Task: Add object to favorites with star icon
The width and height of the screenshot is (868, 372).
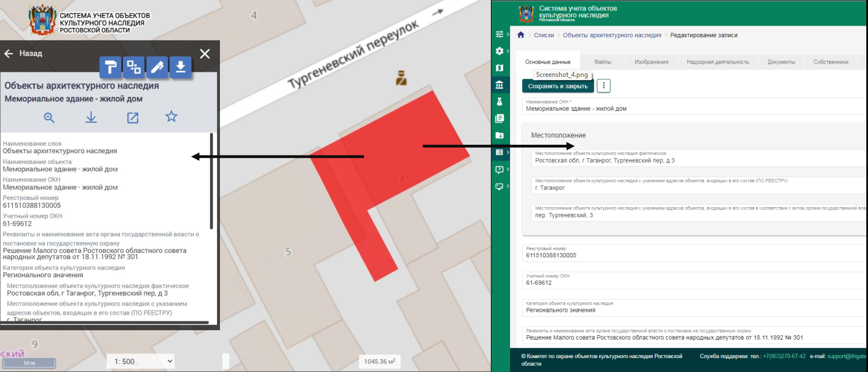Action: [x=171, y=117]
